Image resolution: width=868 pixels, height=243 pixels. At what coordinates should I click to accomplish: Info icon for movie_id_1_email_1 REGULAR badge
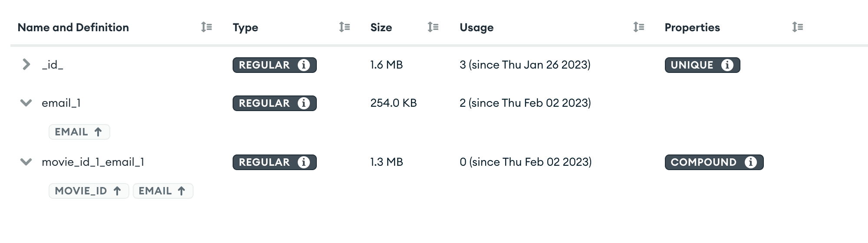304,162
